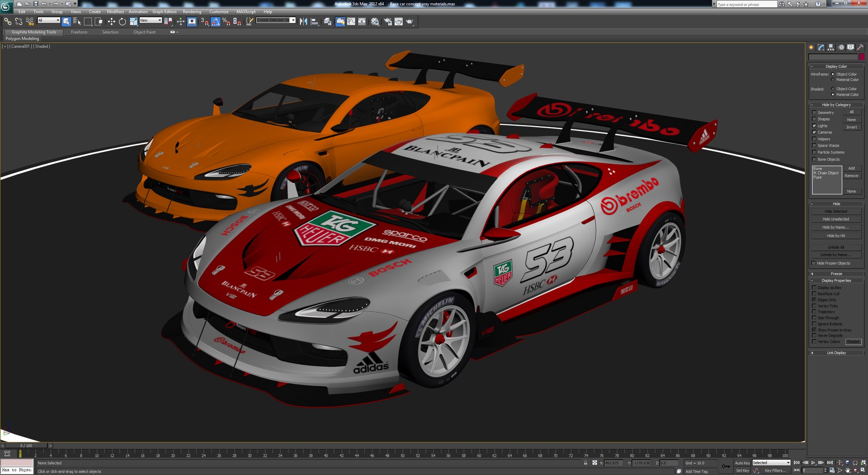Viewport: 868px width, 475px height.
Task: Open Render Setup dialog
Action: point(387,21)
